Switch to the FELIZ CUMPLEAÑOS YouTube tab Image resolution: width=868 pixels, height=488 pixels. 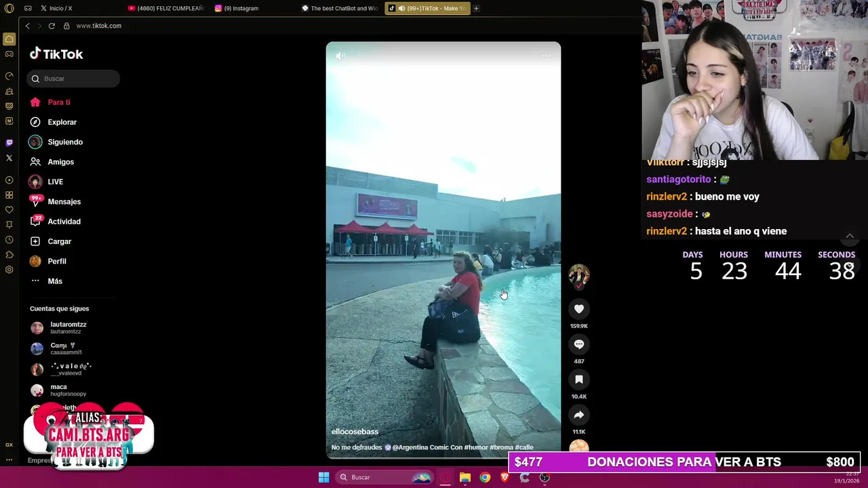click(166, 8)
